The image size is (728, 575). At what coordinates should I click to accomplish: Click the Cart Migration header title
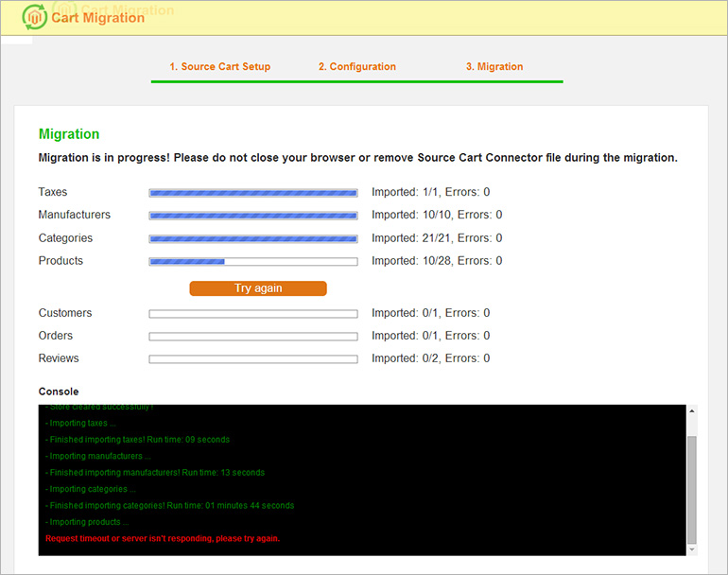pyautogui.click(x=98, y=18)
